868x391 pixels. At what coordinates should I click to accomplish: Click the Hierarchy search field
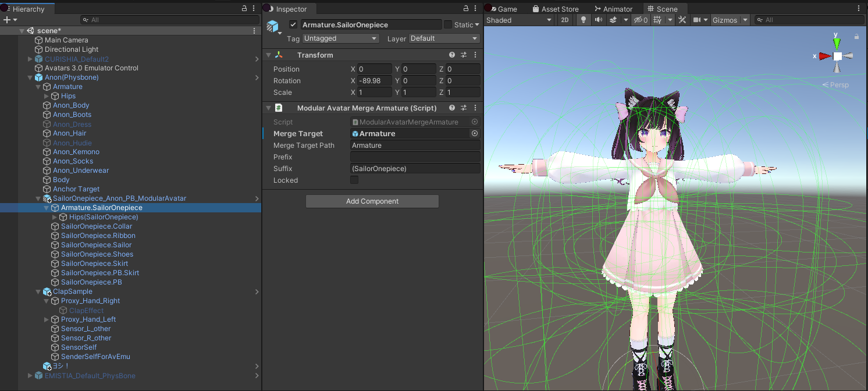pos(170,20)
